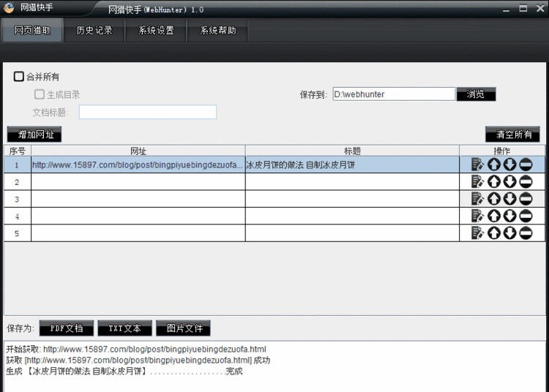549x392 pixels.
Task: Click log line starting with 开始获取
Action: pos(136,349)
